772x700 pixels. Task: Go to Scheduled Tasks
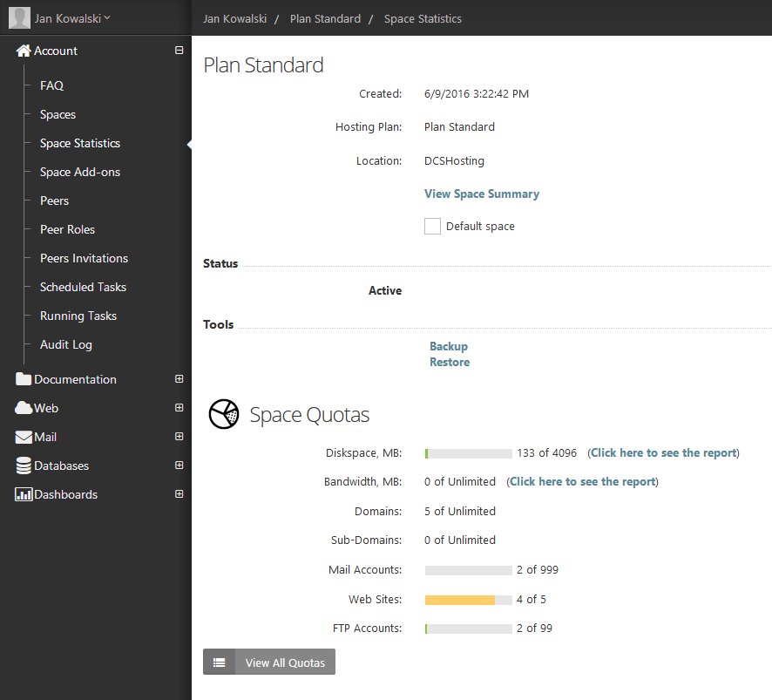point(83,287)
